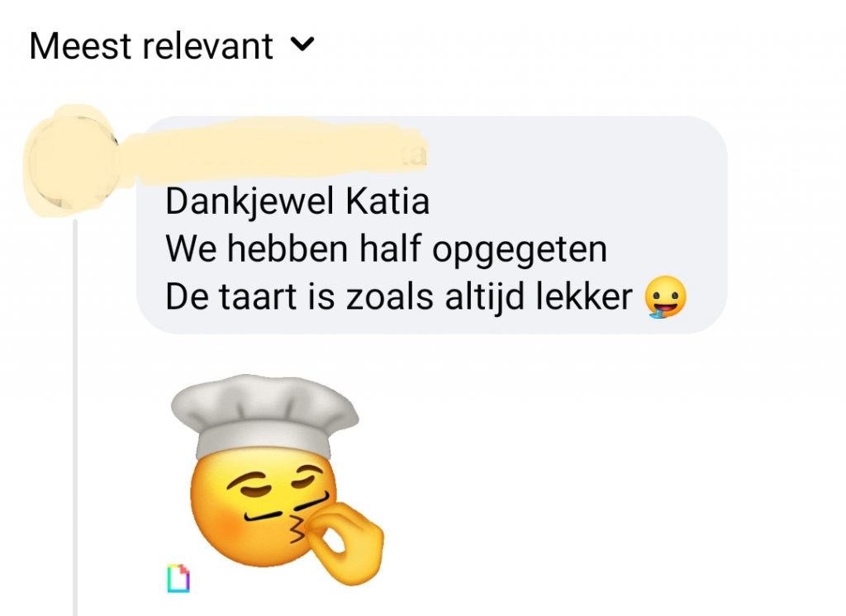Click the word Katia in the comment
The width and height of the screenshot is (846, 616).
click(x=387, y=201)
